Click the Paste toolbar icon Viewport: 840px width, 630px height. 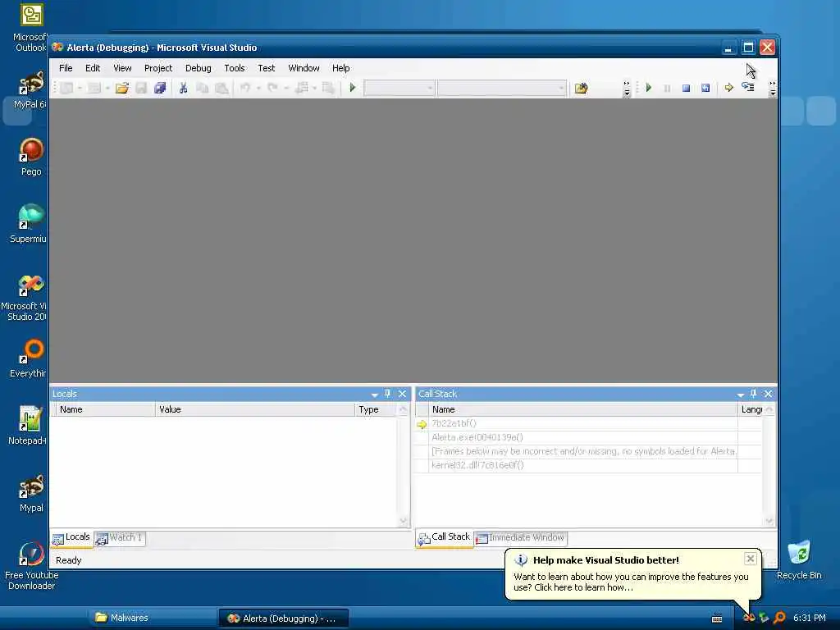click(x=221, y=89)
